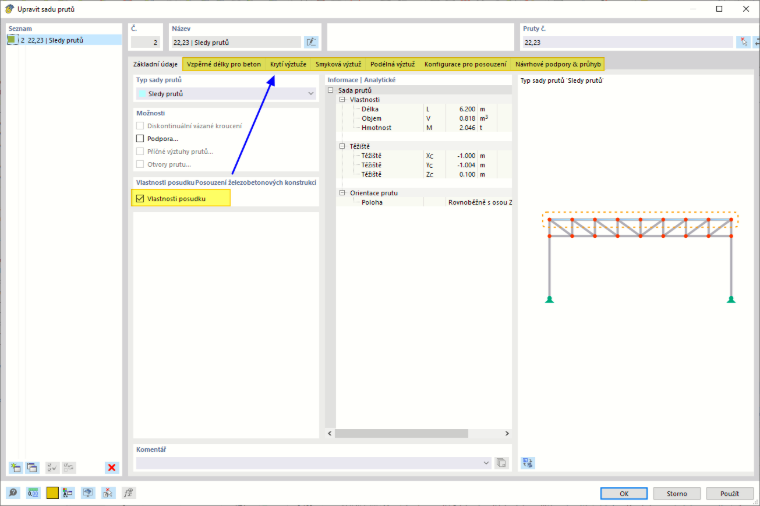
Task: Click the horizontal scrollbar thumb in info table
Action: coord(401,433)
